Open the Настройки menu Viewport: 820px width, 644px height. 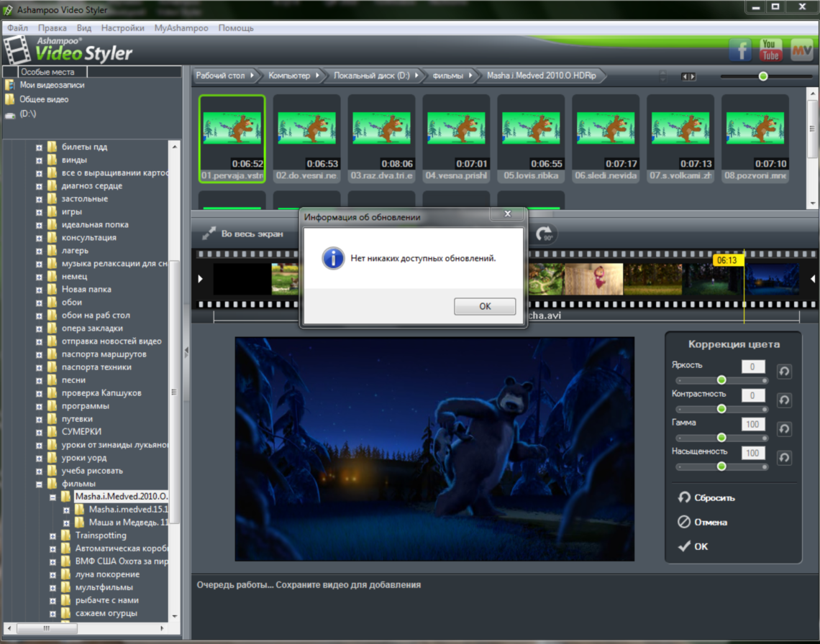(x=123, y=28)
